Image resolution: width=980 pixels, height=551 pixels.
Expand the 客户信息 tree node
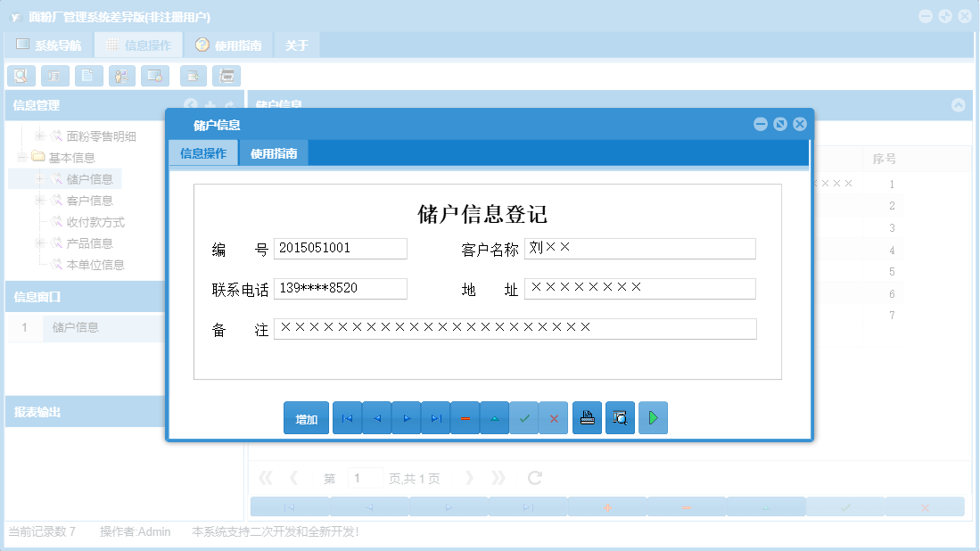[41, 200]
